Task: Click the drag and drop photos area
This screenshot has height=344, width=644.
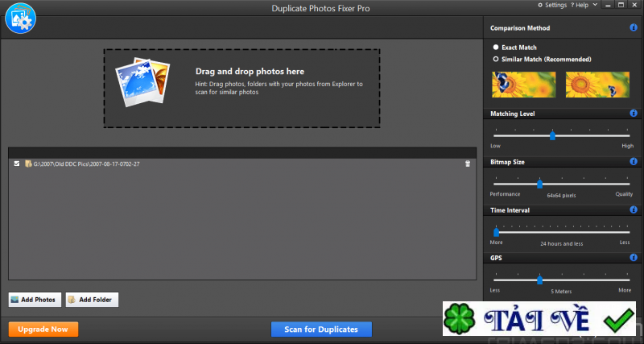Action: click(x=242, y=88)
